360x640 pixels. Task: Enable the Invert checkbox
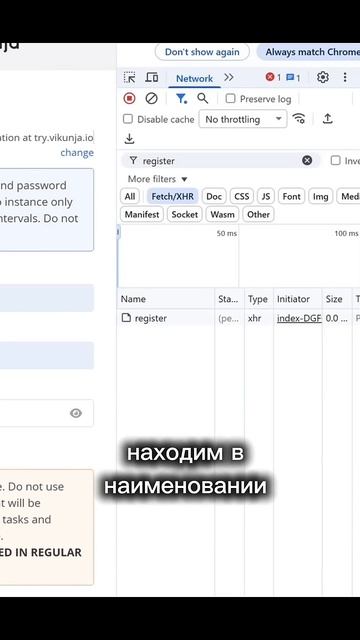pos(336,160)
